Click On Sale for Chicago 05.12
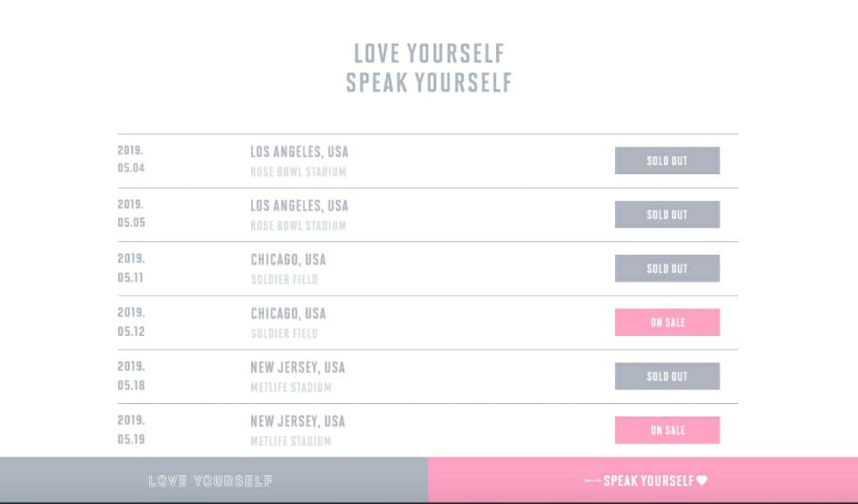This screenshot has height=504, width=858. coord(667,323)
